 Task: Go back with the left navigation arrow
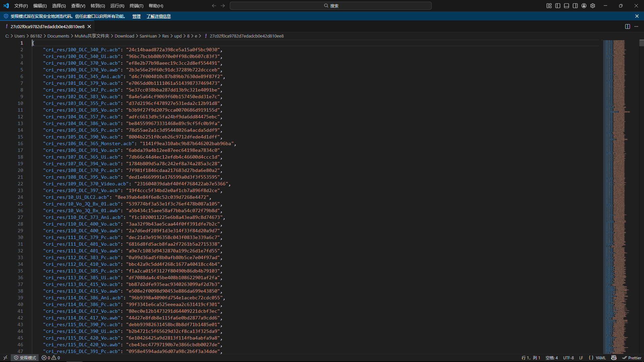(x=214, y=6)
